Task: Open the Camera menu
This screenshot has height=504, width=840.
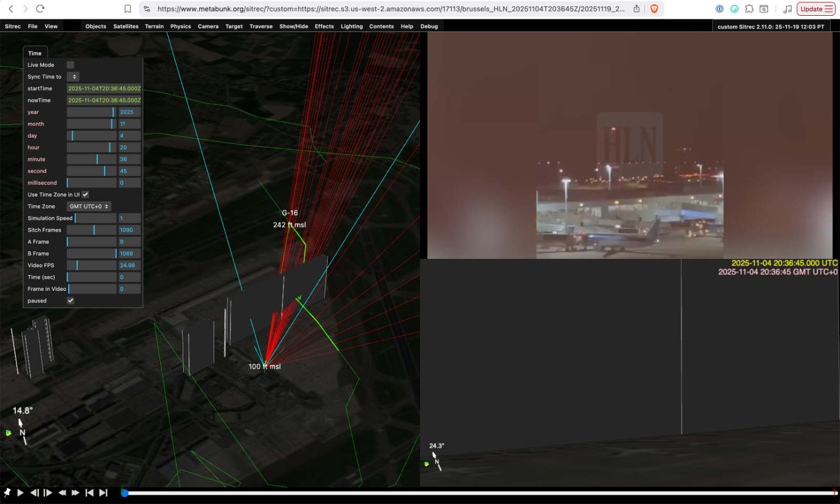Action: (x=208, y=26)
